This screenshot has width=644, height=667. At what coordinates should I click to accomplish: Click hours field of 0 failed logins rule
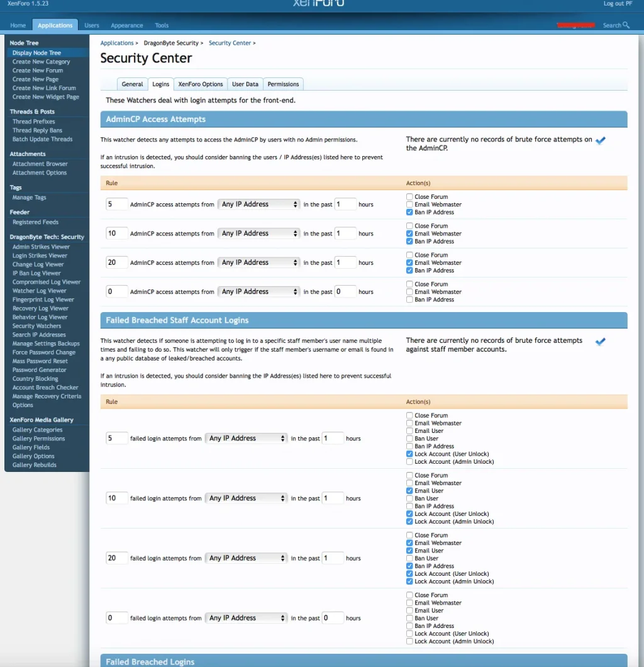coord(333,618)
